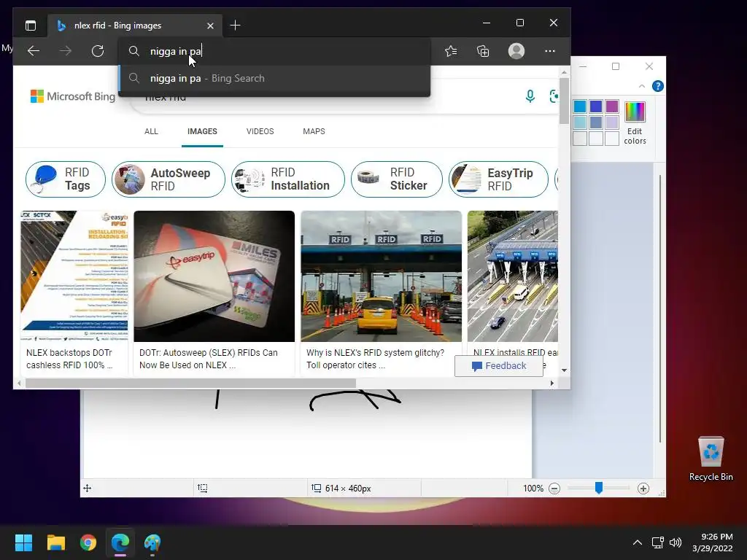
Task: Click the Feedback button
Action: click(x=499, y=366)
